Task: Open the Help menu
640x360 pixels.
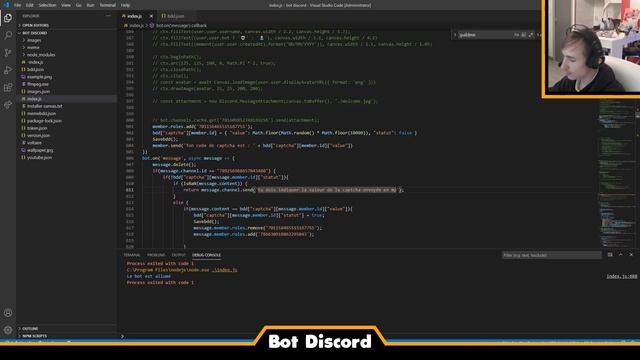Action: click(125, 5)
